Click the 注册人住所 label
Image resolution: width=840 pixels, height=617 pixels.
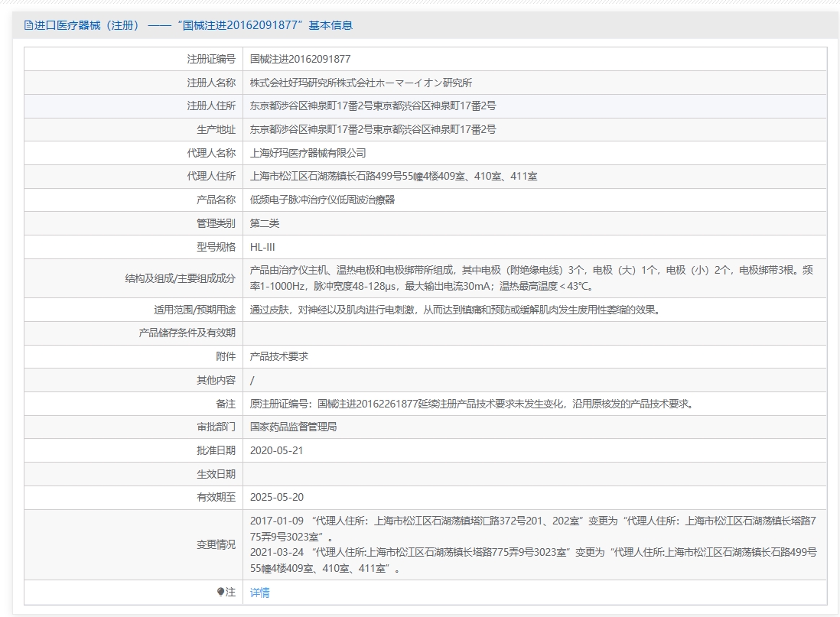pos(211,106)
